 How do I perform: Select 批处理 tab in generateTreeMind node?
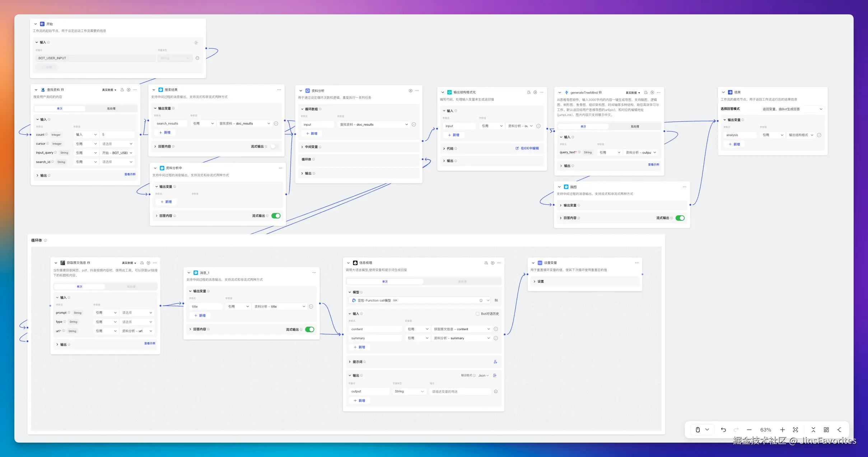(x=635, y=126)
